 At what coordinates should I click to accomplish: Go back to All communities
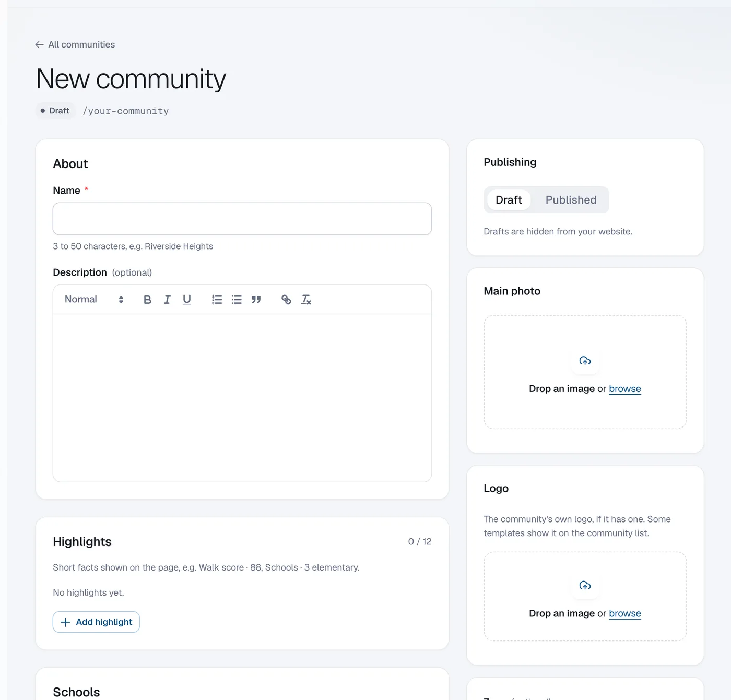pyautogui.click(x=75, y=45)
